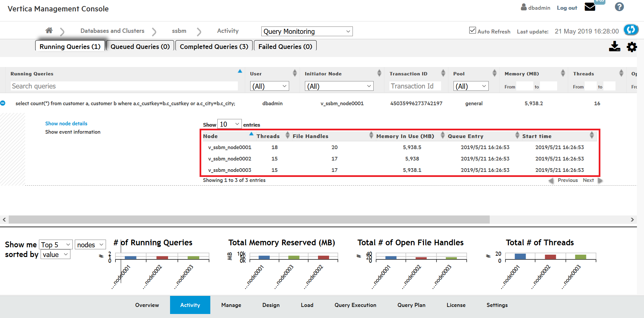Click scroll right arrow on horizontal scrollbar
The image size is (644, 318).
coord(632,219)
